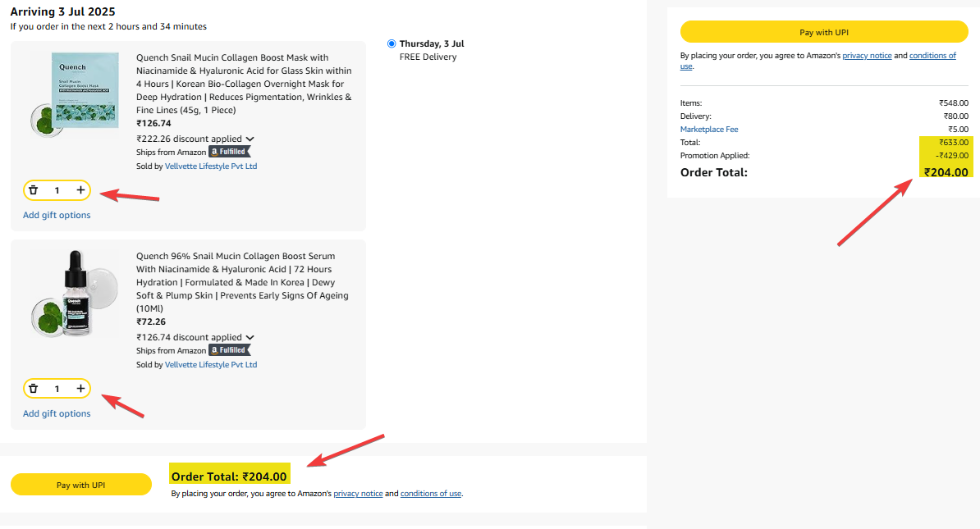Click the bottom Order Total: ₹204.00 text
980x529 pixels.
point(229,477)
